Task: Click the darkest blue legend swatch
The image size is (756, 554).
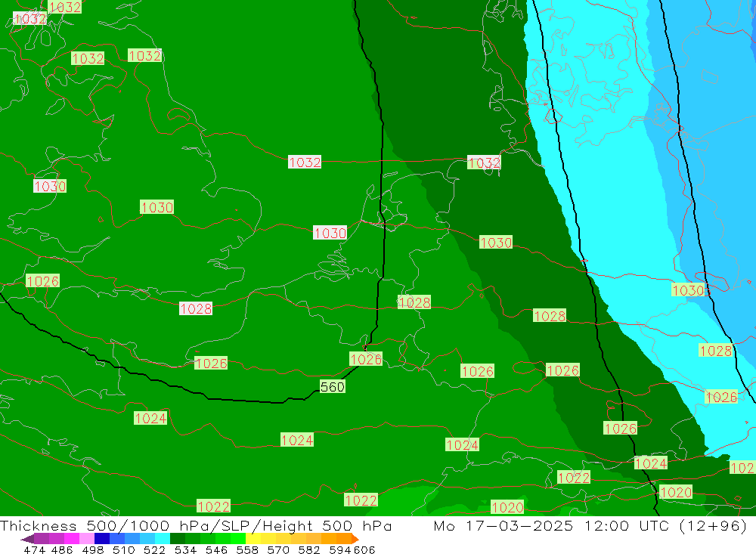Action: click(x=101, y=538)
